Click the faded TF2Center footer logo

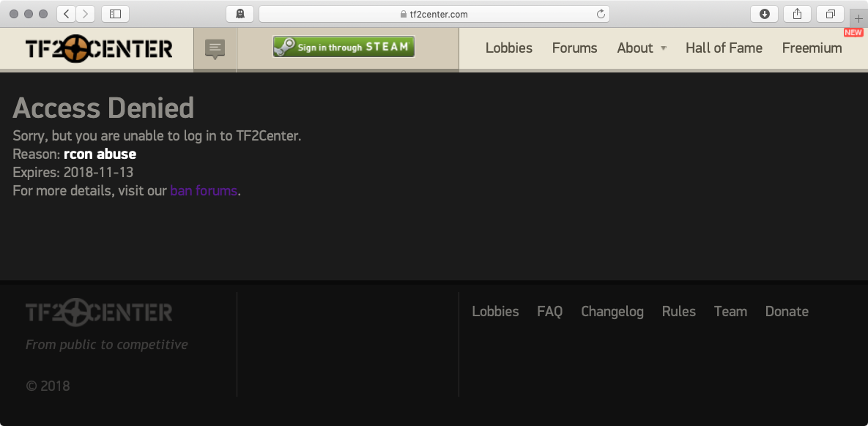(99, 312)
